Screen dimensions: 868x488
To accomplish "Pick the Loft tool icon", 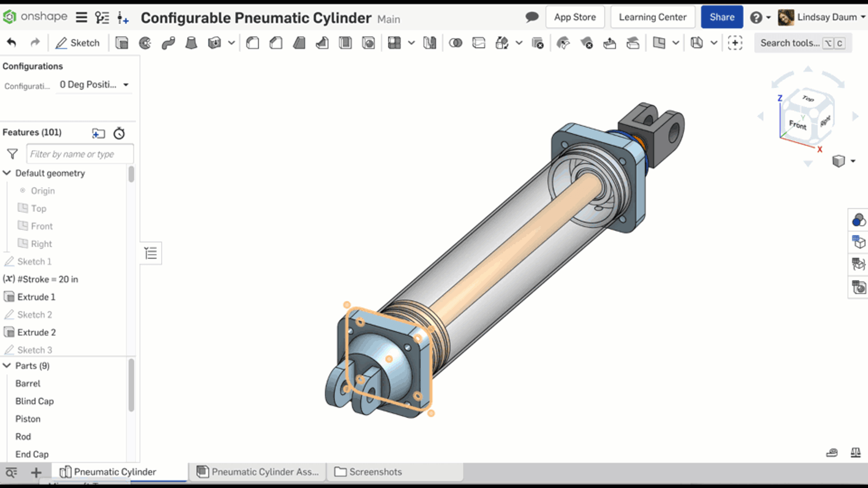I will (191, 43).
